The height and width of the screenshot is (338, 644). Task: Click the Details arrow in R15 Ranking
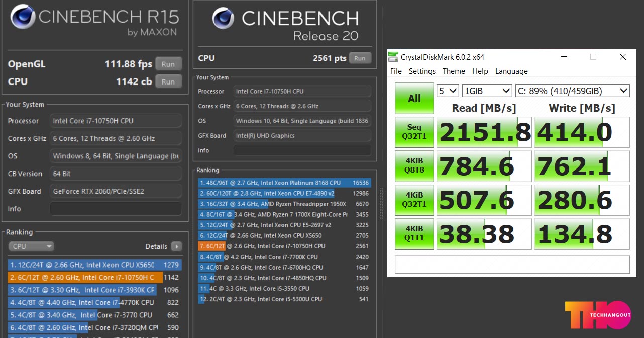tap(176, 246)
